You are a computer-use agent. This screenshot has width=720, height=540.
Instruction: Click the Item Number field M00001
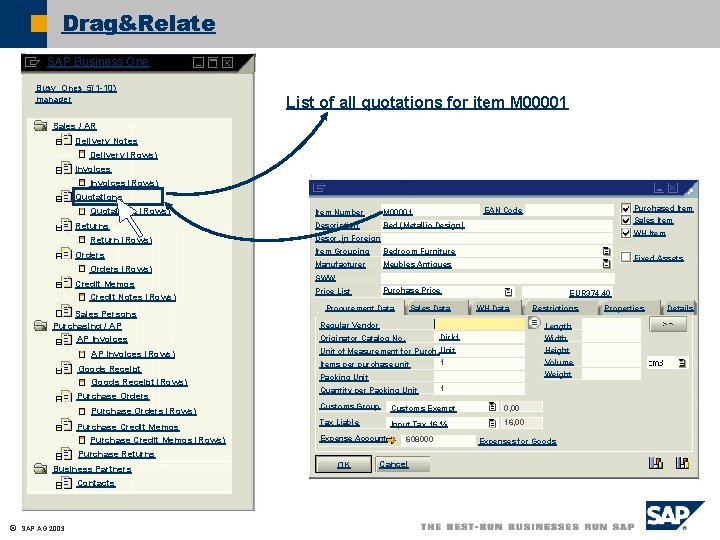(430, 211)
